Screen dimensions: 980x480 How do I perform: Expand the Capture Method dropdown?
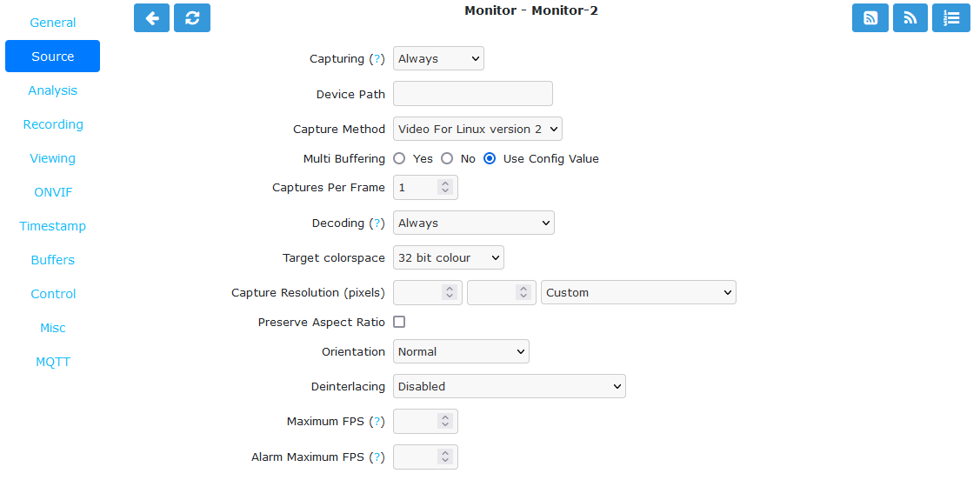click(x=477, y=130)
